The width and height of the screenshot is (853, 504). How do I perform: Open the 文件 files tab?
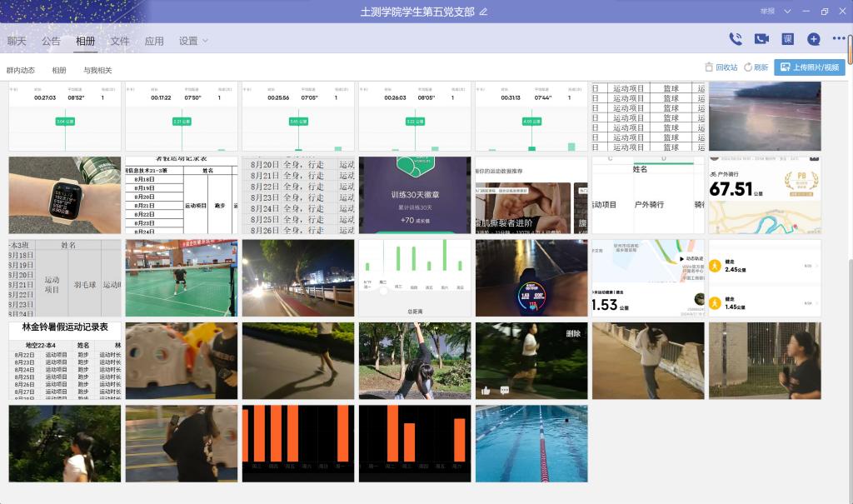[120, 41]
